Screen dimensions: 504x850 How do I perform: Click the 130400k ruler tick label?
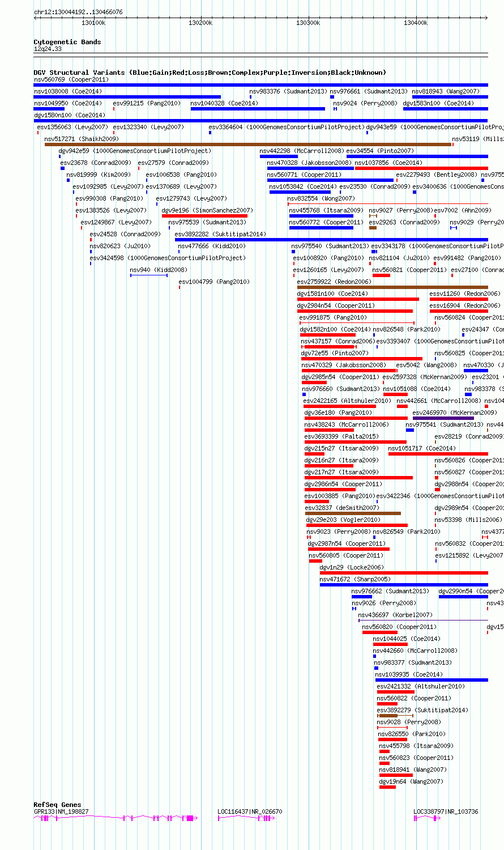click(416, 23)
